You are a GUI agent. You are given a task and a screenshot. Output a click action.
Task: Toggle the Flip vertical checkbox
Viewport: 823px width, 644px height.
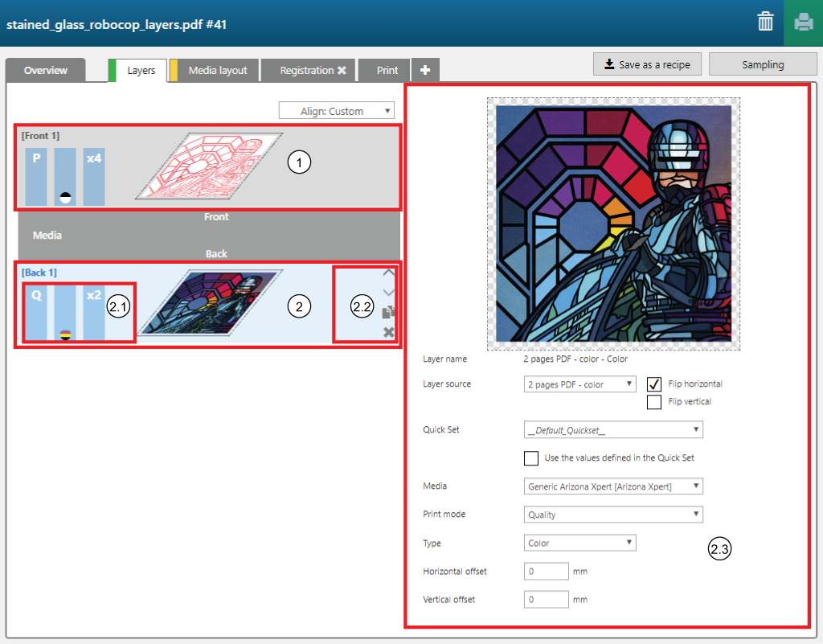point(654,402)
